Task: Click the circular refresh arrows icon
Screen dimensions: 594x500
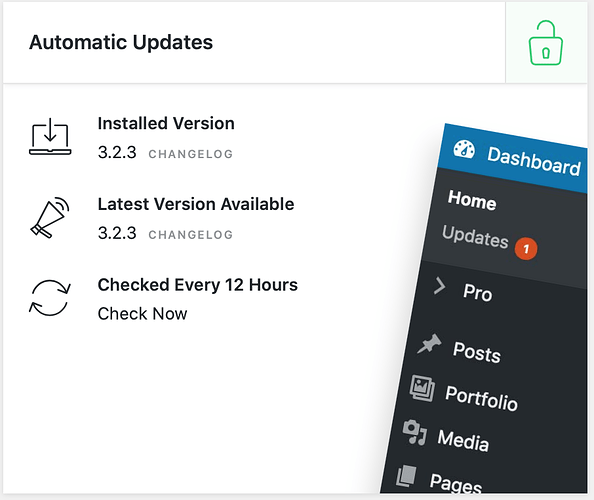Action: click(50, 298)
